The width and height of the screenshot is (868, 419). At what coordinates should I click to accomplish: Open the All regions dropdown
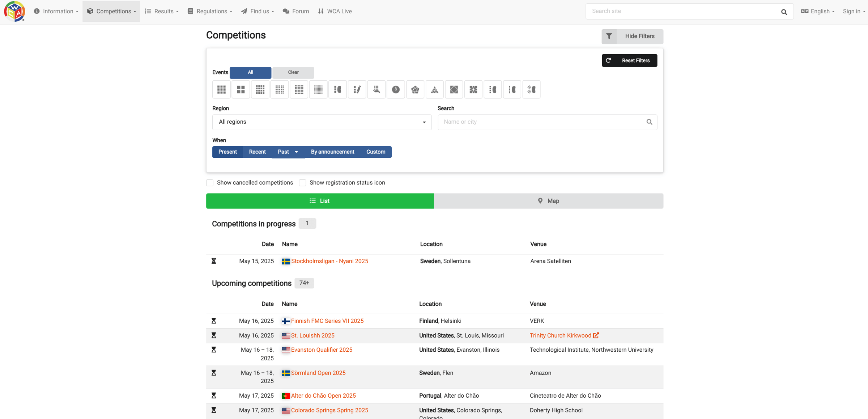click(x=322, y=122)
